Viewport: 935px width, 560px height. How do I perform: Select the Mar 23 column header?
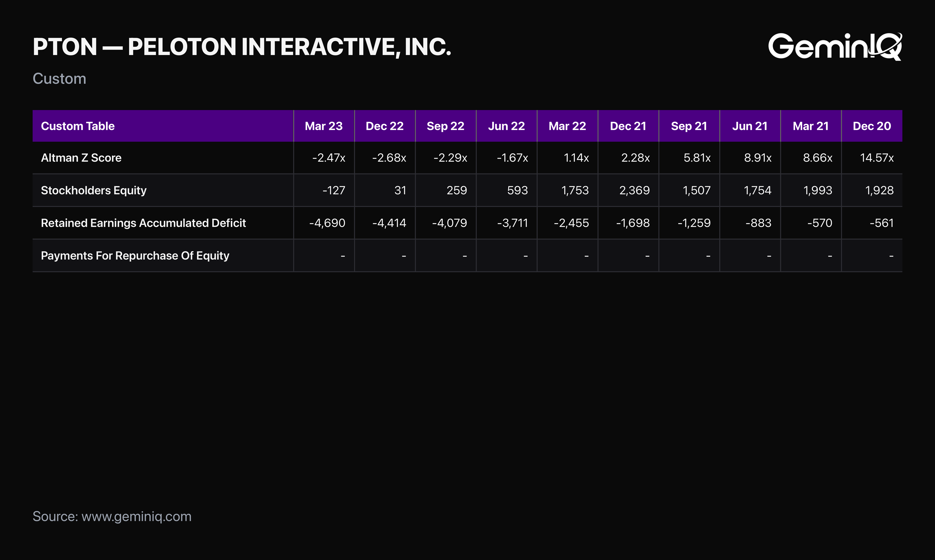(324, 126)
